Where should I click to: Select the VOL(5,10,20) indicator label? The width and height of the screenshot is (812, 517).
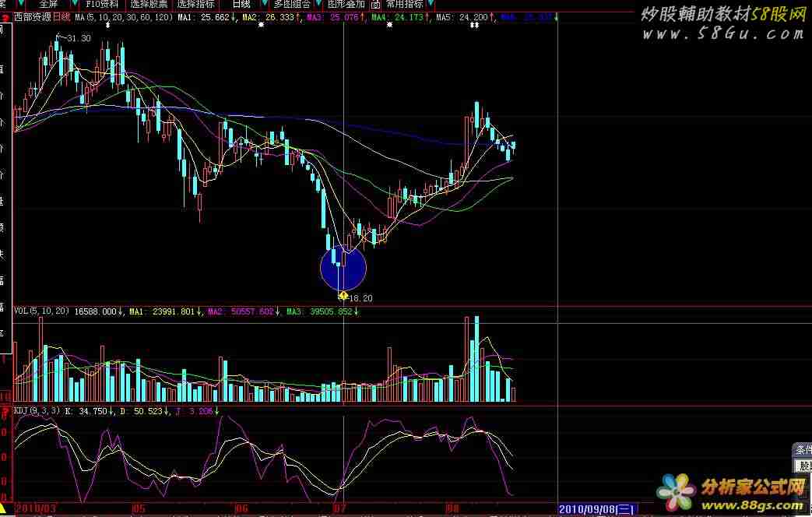click(41, 311)
